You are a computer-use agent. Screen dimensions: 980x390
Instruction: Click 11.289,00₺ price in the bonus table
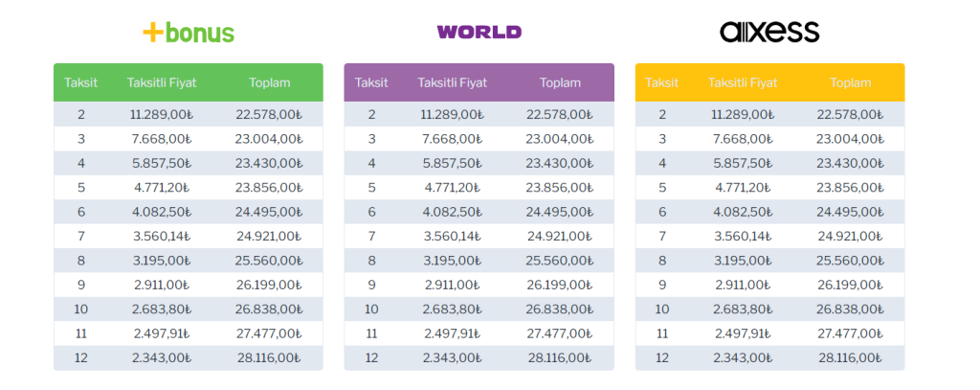click(x=162, y=115)
